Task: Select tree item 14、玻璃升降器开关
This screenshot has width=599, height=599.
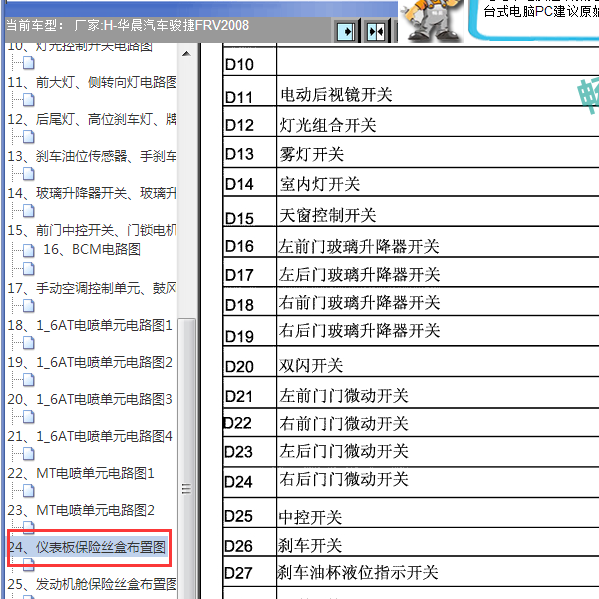Action: [x=92, y=193]
